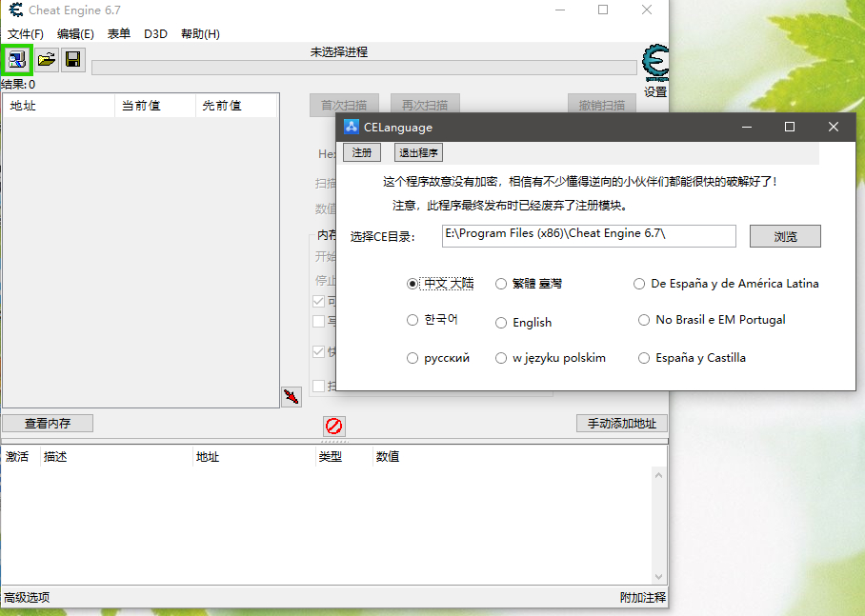Click the open file folder icon
The image size is (865, 616).
tap(47, 59)
